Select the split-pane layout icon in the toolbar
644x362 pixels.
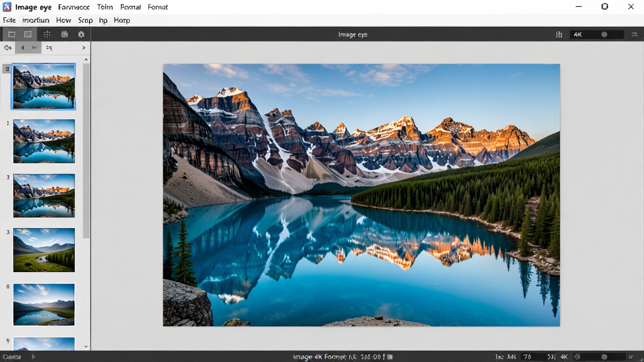click(28, 35)
